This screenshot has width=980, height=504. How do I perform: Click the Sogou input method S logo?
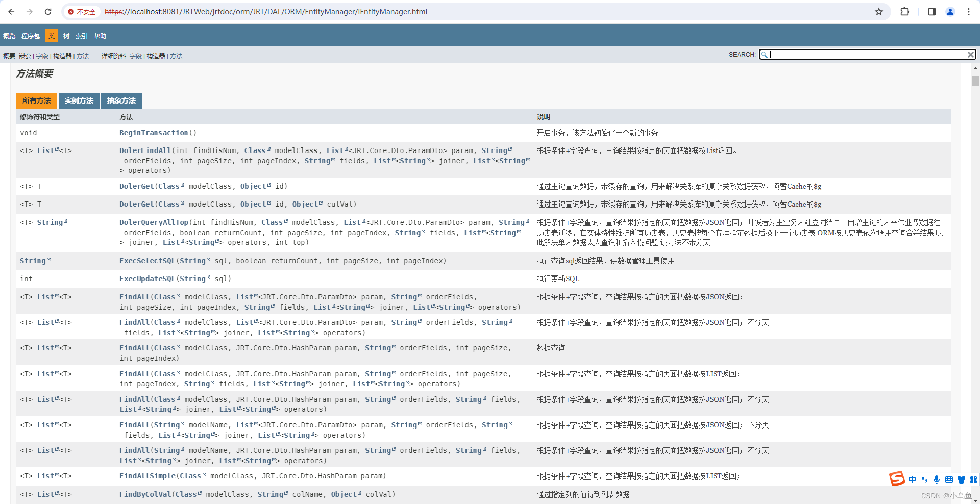pos(897,478)
